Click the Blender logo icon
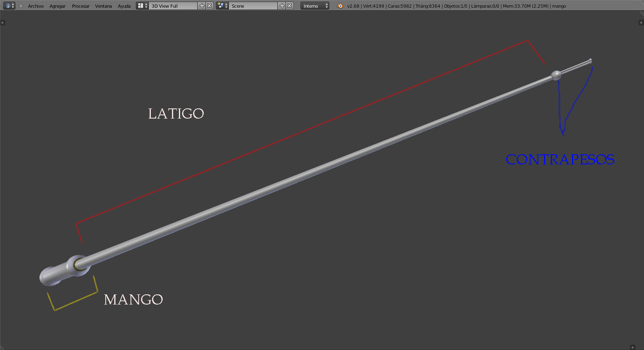Viewport: 644px width, 350px height. [x=340, y=6]
